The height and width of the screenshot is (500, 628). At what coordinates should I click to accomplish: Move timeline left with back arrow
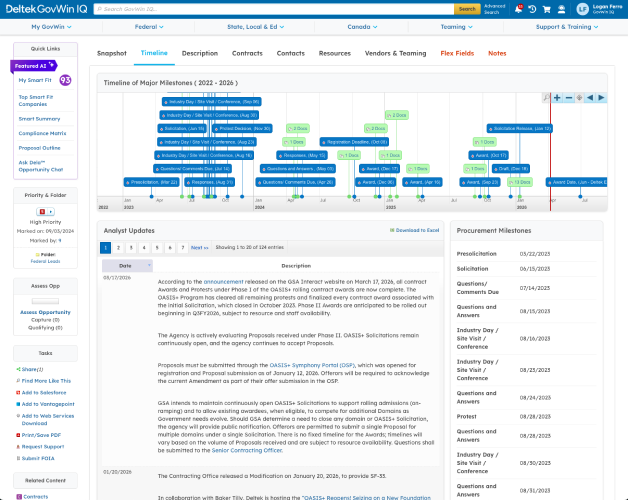click(x=590, y=98)
